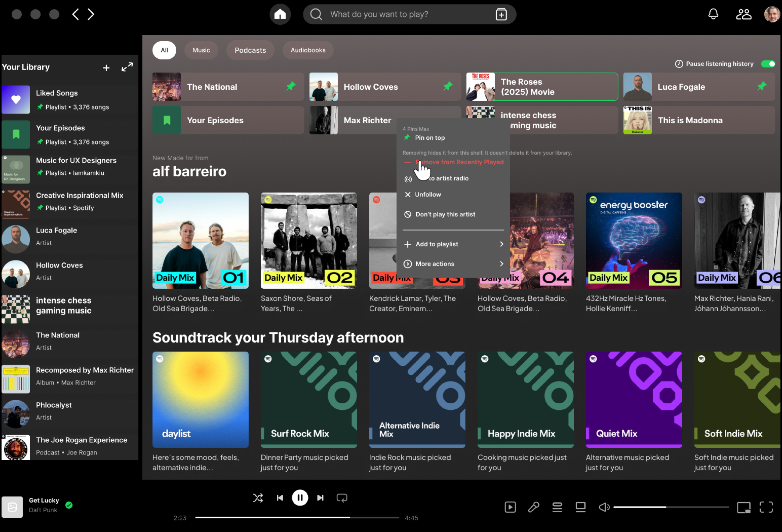Open This is Madonna tile
Screen dimensions: 782x532
click(699, 120)
